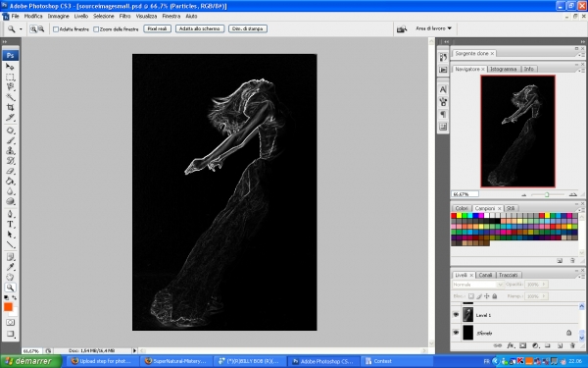This screenshot has height=368, width=588.
Task: Open the Character panel icon
Action: point(443,89)
